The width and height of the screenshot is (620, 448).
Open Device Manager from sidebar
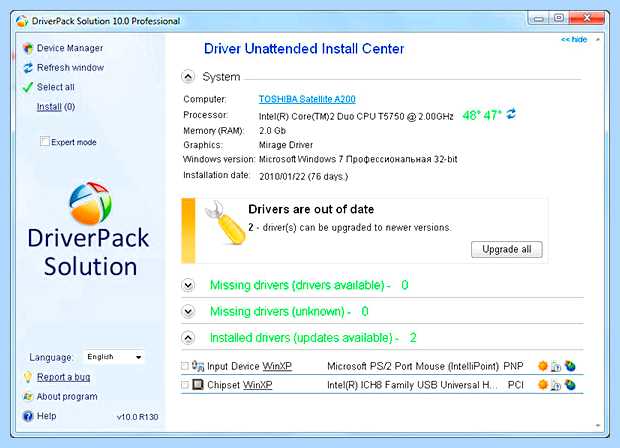70,48
